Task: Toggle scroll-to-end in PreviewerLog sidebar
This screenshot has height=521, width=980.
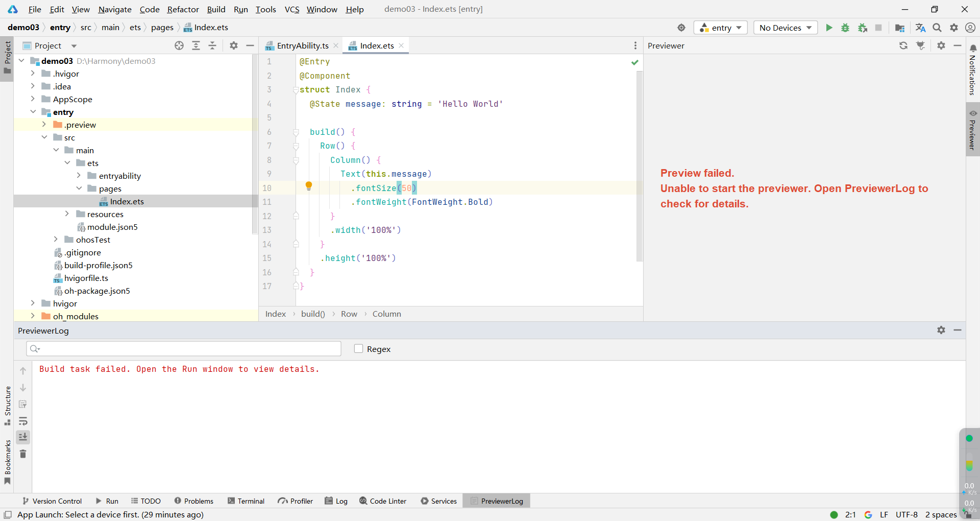Action: tap(23, 437)
